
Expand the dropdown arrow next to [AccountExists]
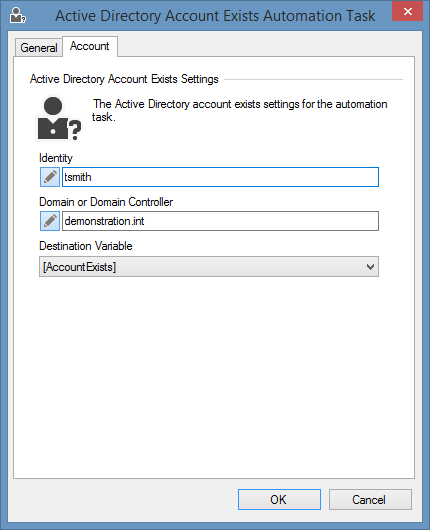pyautogui.click(x=370, y=267)
